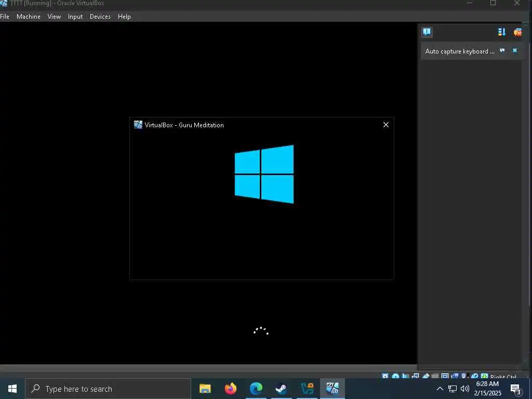Click the network status bar indicator

point(415,376)
